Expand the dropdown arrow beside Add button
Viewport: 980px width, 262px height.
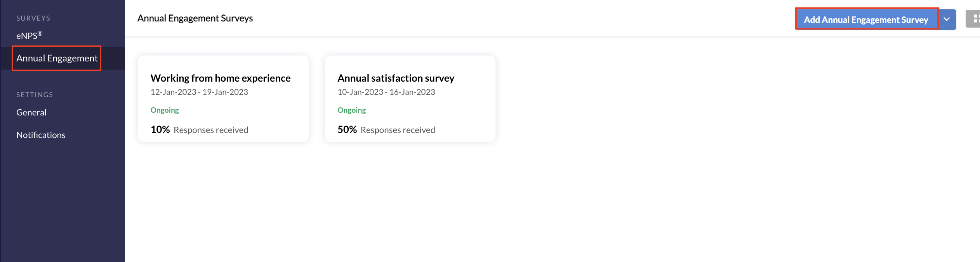(947, 19)
